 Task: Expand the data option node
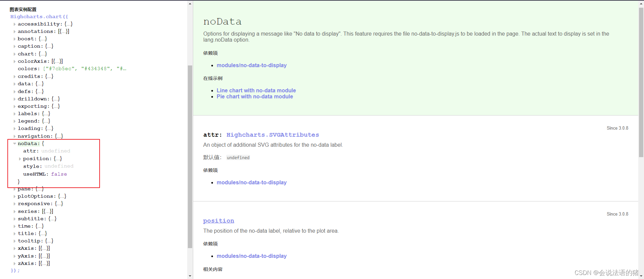click(x=14, y=84)
